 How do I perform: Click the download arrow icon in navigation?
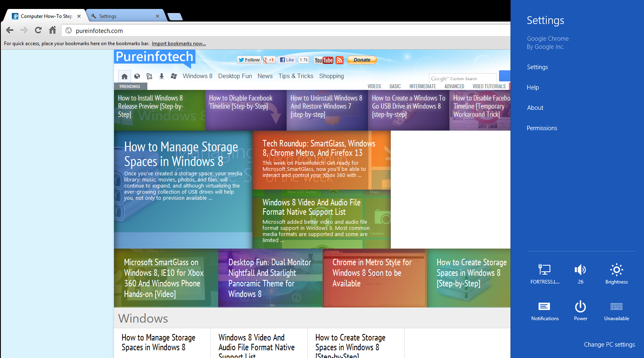pyautogui.click(x=162, y=76)
